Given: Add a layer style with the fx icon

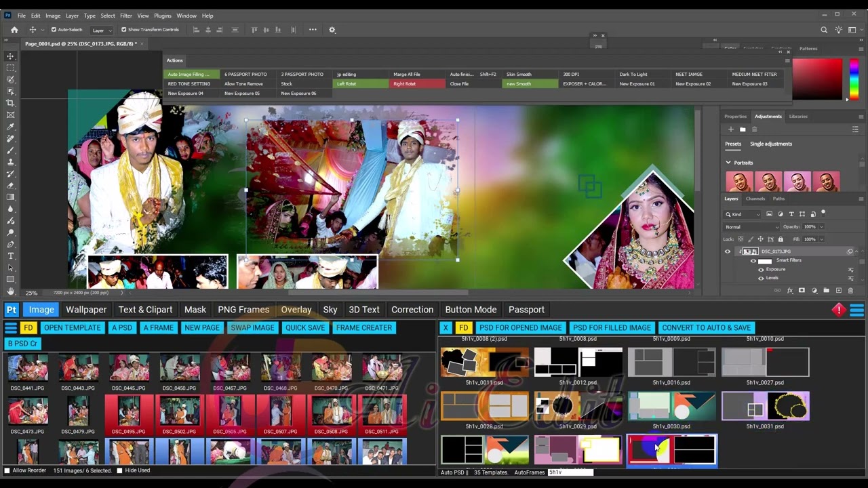Looking at the screenshot, I should click(x=790, y=291).
